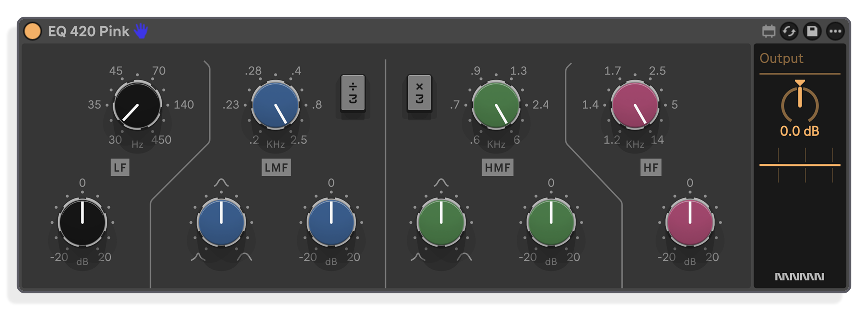
Task: Click the Output section heading
Action: tap(781, 58)
